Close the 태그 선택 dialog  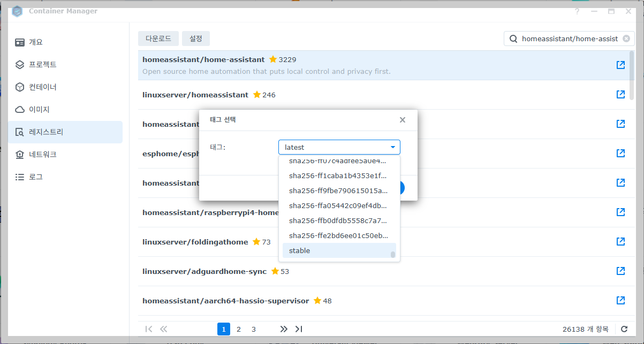pyautogui.click(x=403, y=120)
